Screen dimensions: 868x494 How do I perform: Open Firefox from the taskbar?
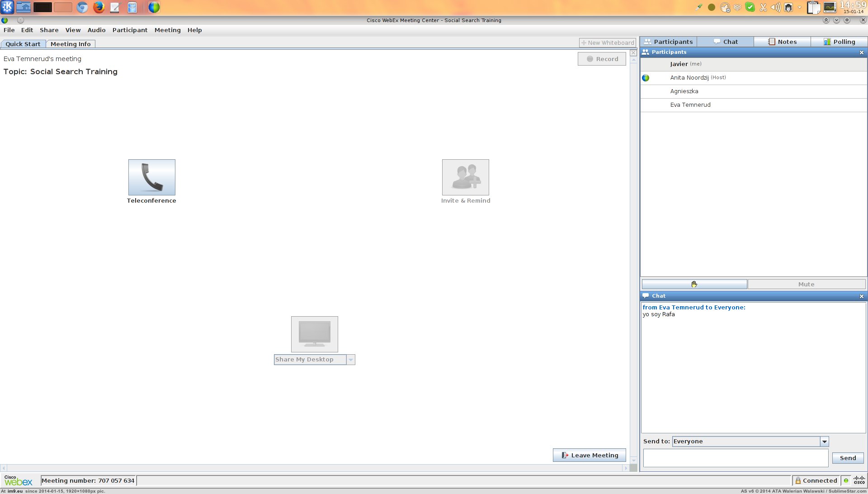click(99, 7)
